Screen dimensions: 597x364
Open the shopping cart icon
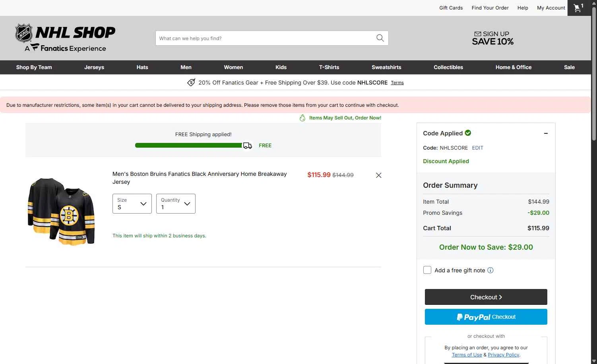tap(578, 8)
